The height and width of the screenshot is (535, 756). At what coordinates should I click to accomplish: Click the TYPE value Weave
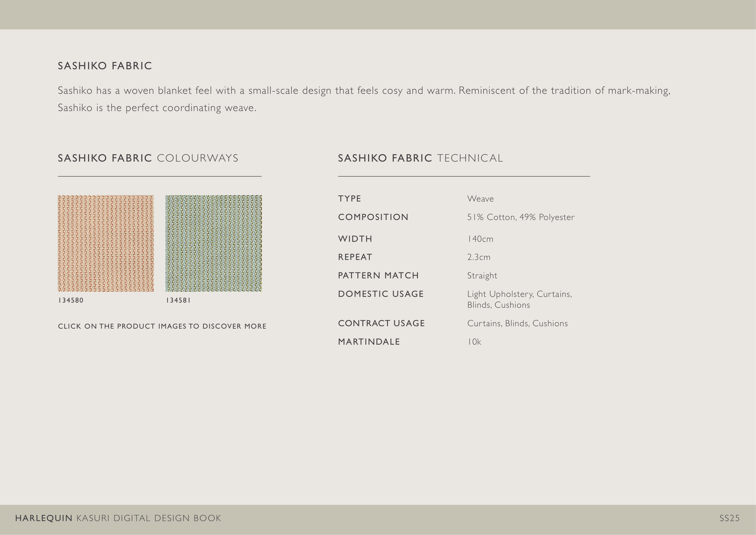click(480, 199)
